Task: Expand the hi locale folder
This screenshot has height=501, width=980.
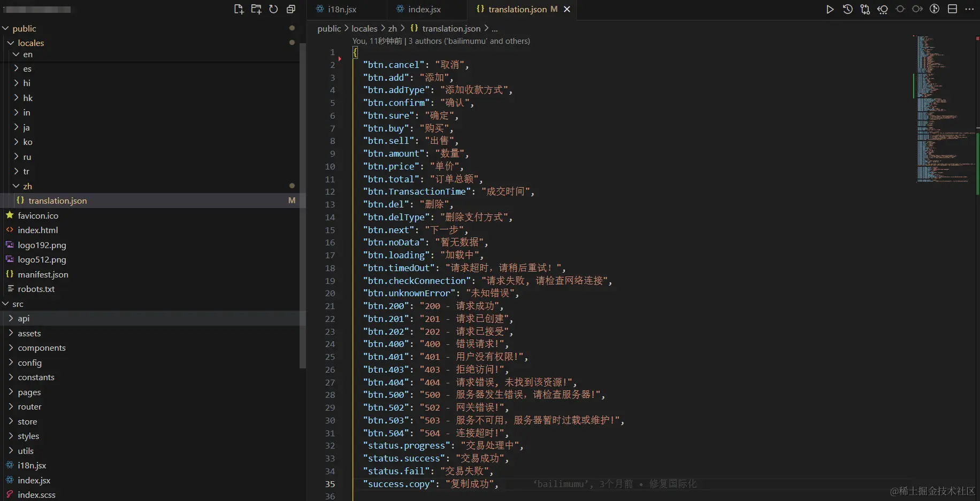Action: click(16, 83)
